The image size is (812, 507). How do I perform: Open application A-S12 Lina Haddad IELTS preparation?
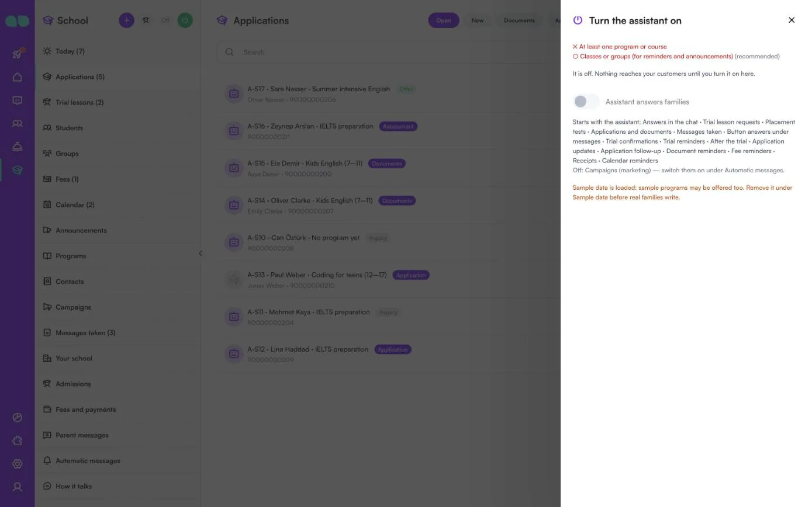coord(388,354)
